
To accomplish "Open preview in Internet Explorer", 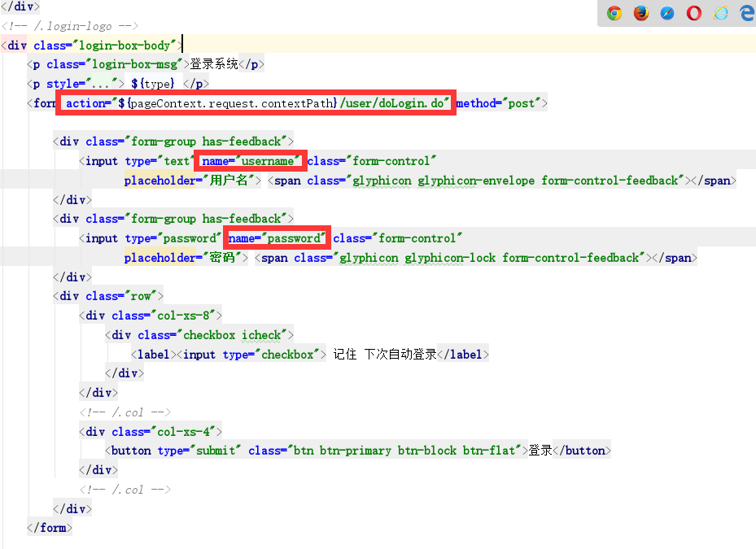I will (x=721, y=13).
